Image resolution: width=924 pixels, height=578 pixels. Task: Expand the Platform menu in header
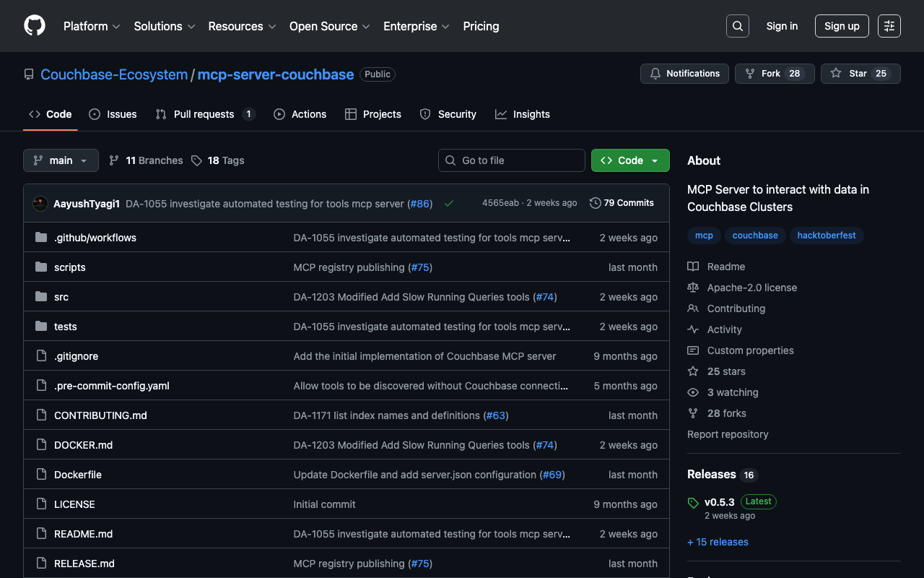tap(92, 26)
